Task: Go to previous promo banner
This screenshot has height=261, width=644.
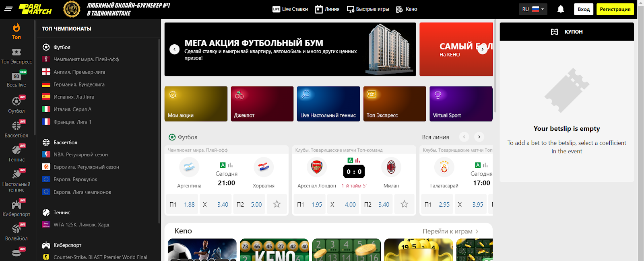Action: point(174,49)
